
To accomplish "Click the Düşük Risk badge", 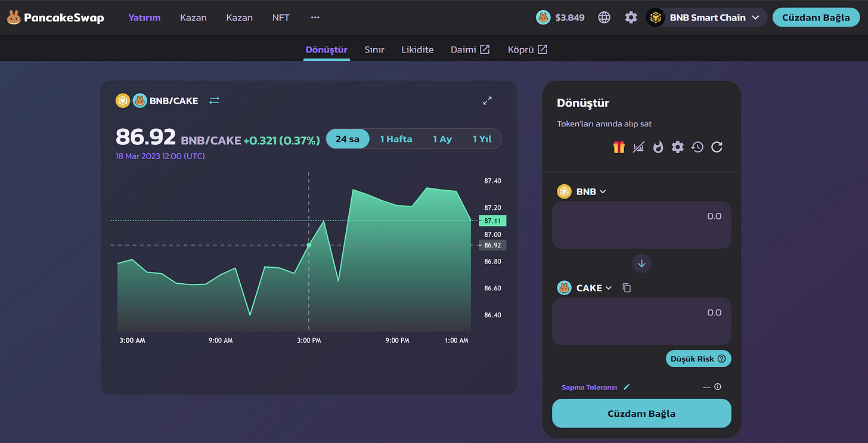I will pos(698,359).
